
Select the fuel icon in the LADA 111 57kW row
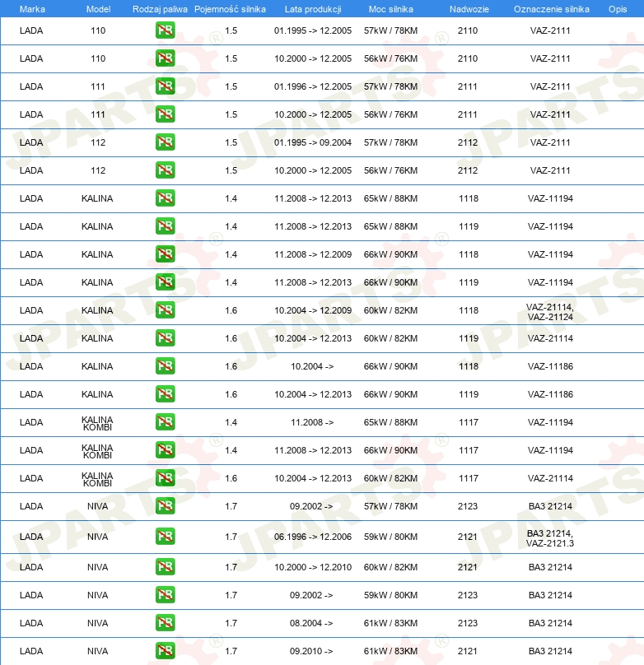(x=165, y=86)
